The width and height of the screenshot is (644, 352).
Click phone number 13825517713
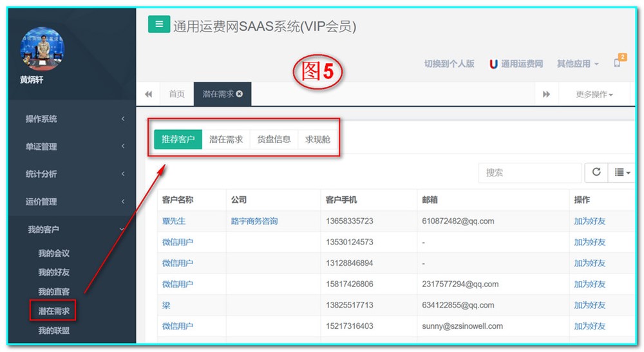tap(350, 305)
